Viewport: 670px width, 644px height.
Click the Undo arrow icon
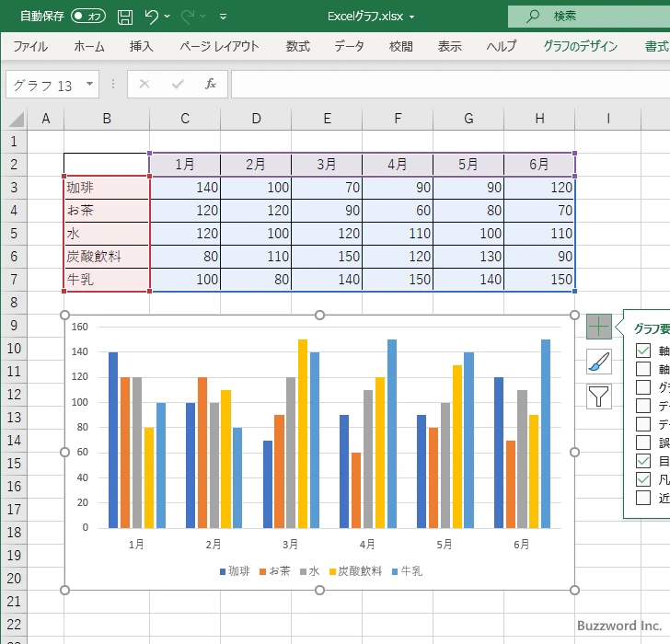coord(151,17)
